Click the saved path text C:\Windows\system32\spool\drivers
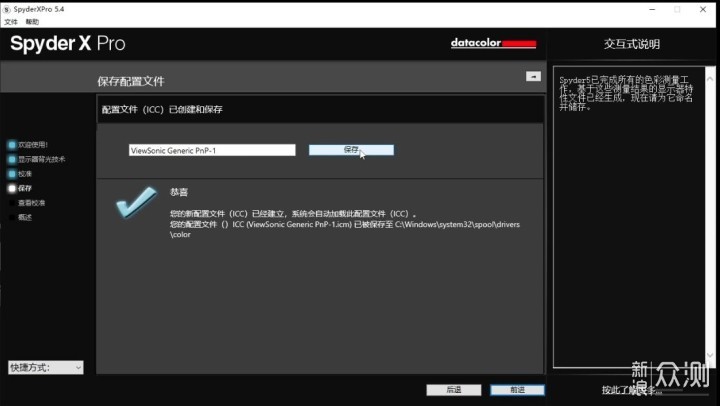Viewport: 720px width, 406px height. (457, 225)
